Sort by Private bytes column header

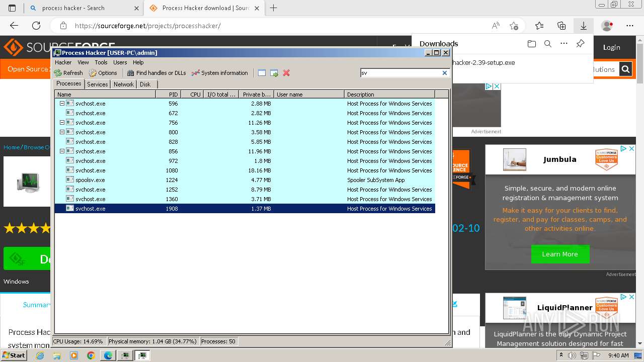click(256, 95)
